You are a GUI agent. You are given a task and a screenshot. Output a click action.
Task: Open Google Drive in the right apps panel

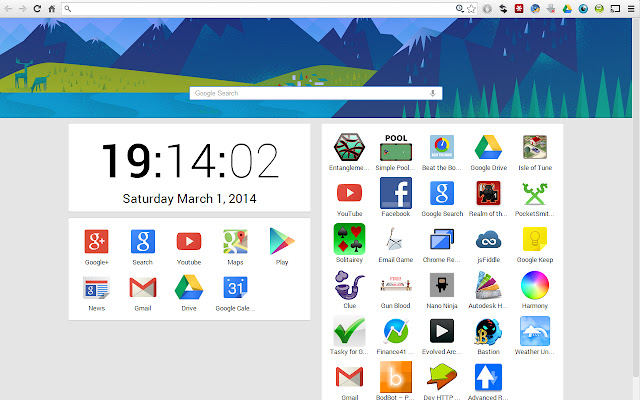click(x=488, y=147)
